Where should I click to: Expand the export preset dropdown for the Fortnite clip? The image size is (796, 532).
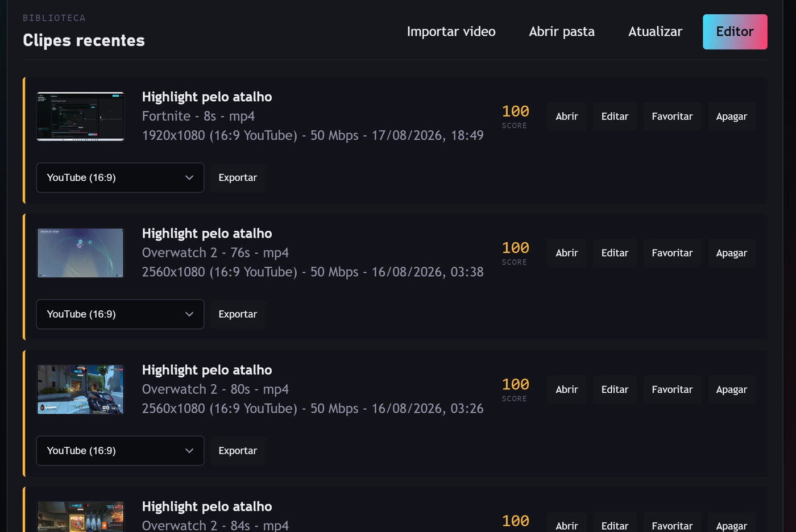pyautogui.click(x=120, y=177)
